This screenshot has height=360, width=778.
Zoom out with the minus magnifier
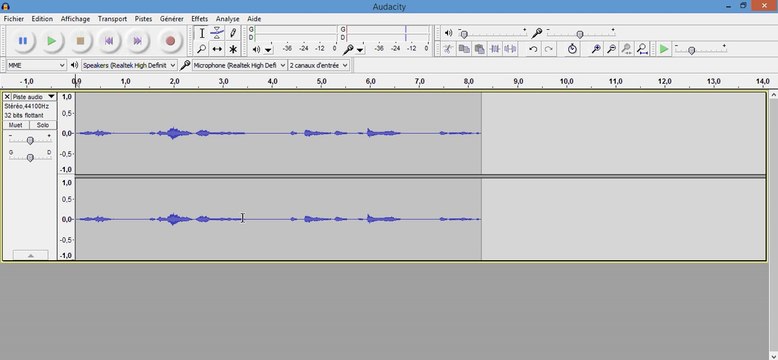coord(611,49)
